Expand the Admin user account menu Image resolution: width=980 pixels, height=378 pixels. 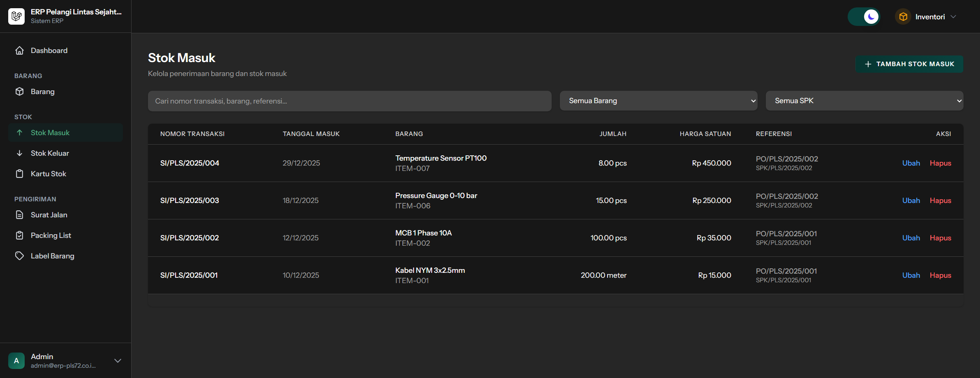[118, 361]
